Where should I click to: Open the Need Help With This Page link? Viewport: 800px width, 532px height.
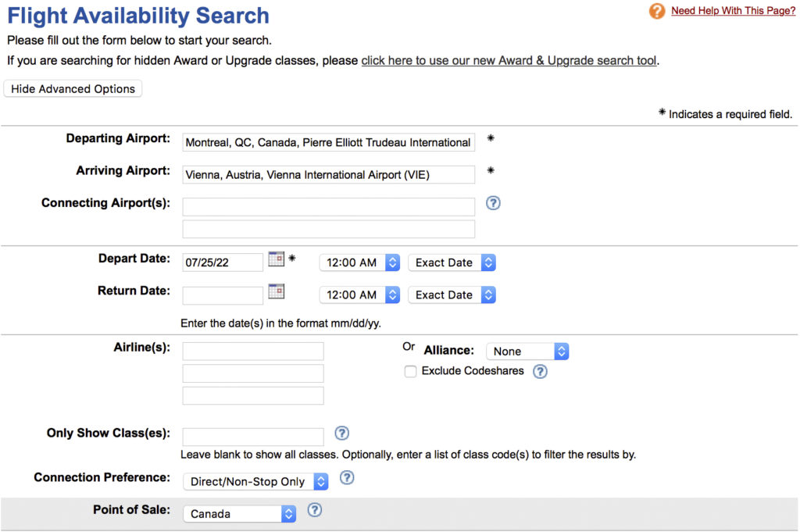click(x=733, y=11)
